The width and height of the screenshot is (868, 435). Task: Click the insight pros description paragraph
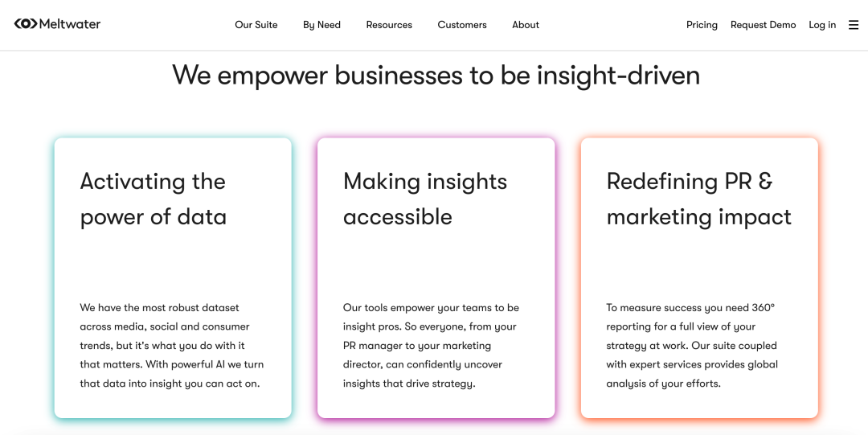[431, 345]
